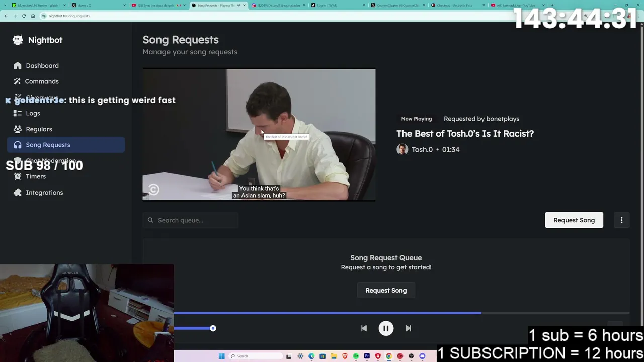This screenshot has height=362, width=644.
Task: Click the Tosh.0 channel avatar
Action: (402, 149)
